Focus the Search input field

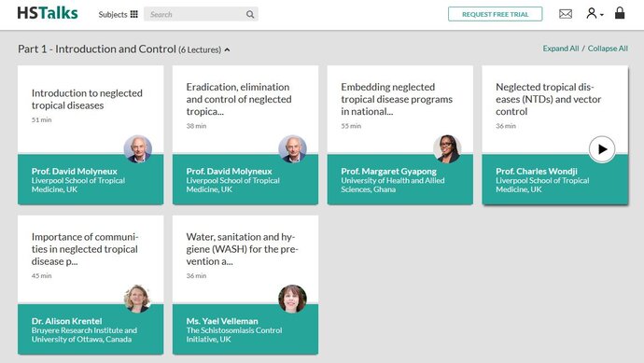click(196, 14)
